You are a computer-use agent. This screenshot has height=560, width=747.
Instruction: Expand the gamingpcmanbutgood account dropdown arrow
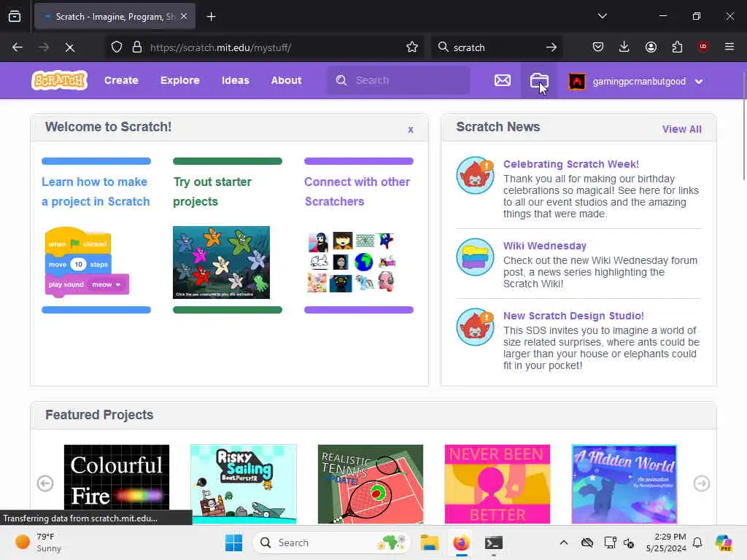pos(698,82)
